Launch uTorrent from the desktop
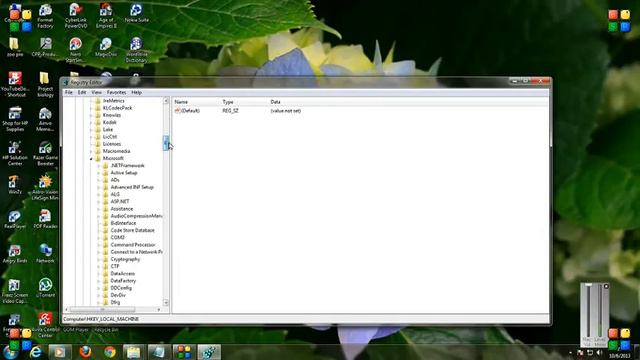The height and width of the screenshot is (360, 640). point(45,288)
